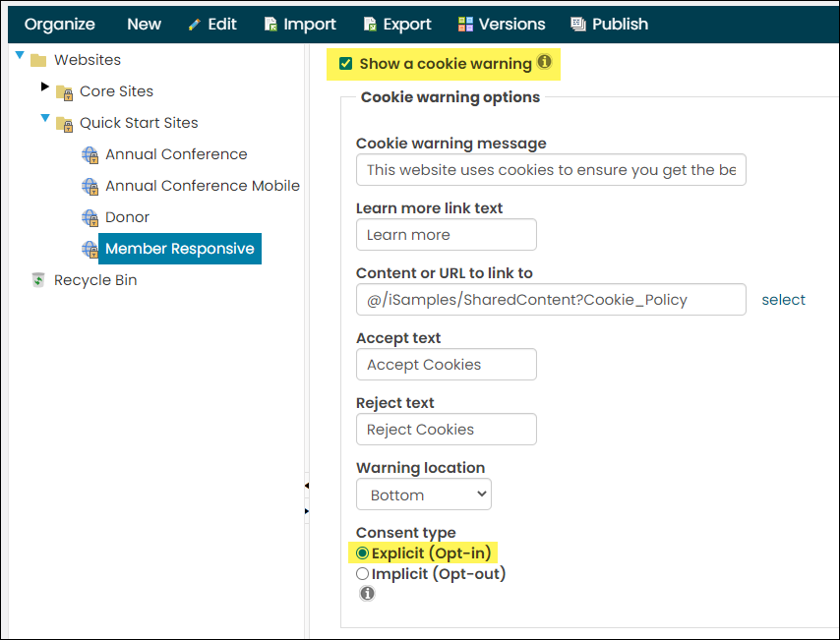
Task: Select the Explicit (Opt-in) radio button
Action: (363, 553)
